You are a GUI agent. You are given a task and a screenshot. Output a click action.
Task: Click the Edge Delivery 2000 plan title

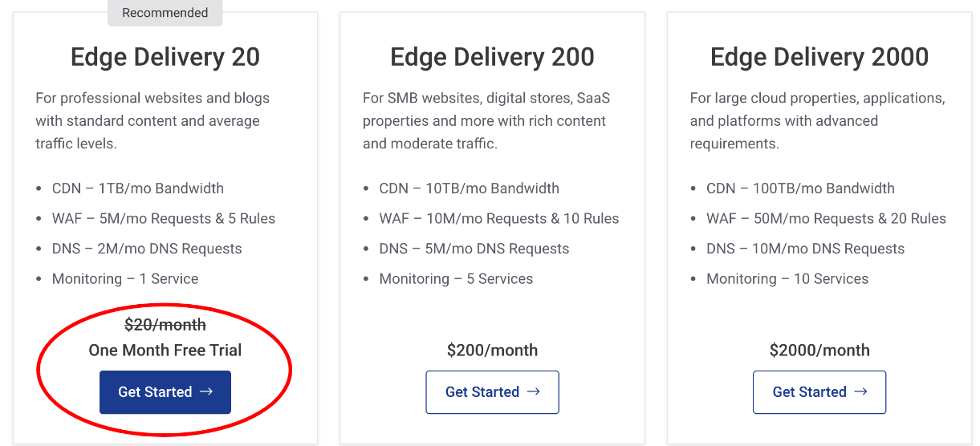(819, 57)
